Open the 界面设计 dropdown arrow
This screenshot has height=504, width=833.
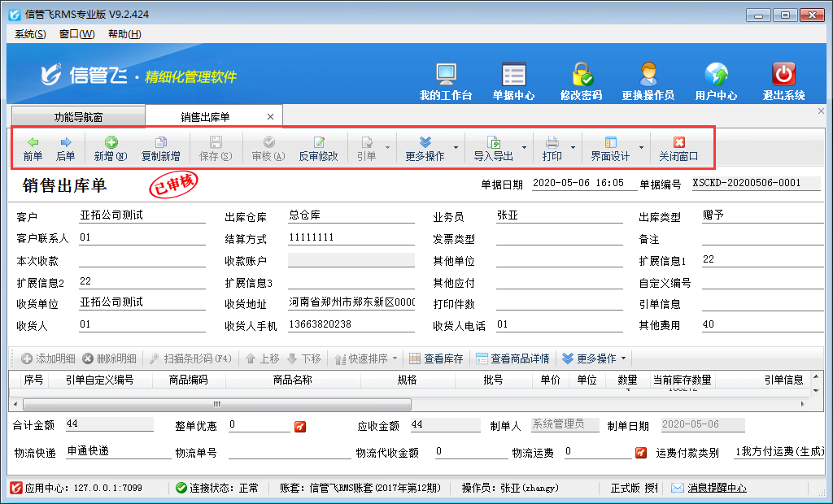641,148
